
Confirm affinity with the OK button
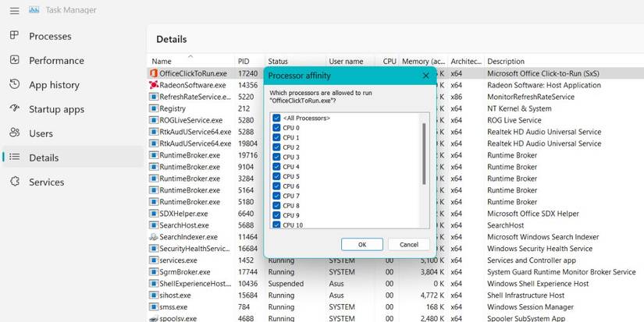(362, 245)
